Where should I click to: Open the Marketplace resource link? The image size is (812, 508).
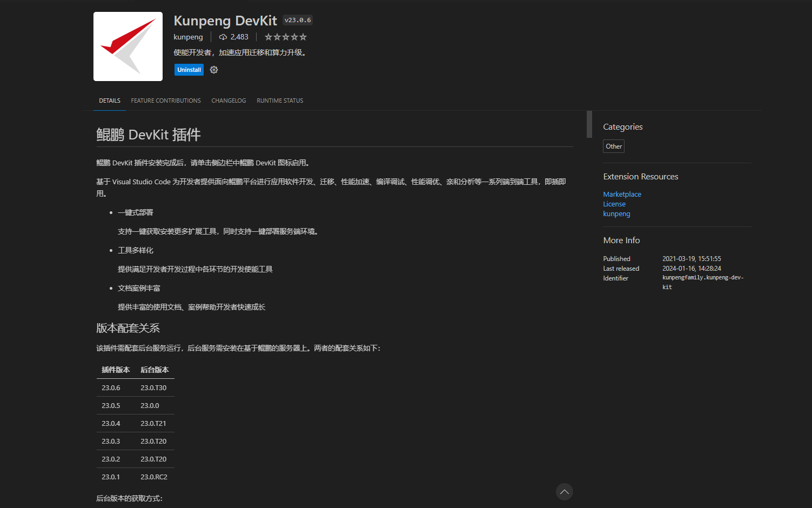click(x=622, y=194)
